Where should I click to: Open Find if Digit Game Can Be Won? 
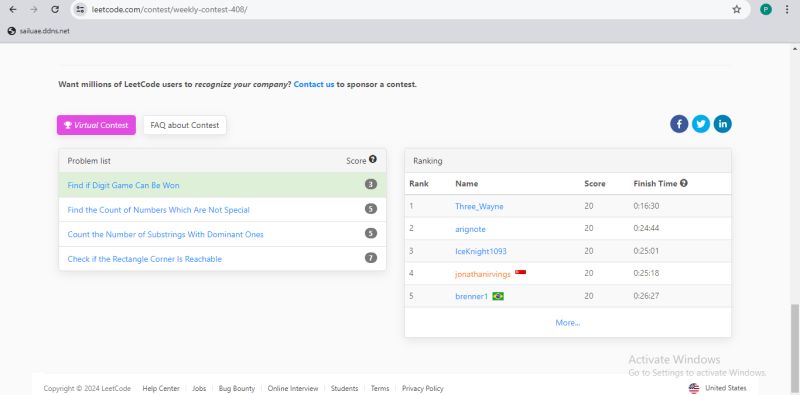[x=123, y=185]
